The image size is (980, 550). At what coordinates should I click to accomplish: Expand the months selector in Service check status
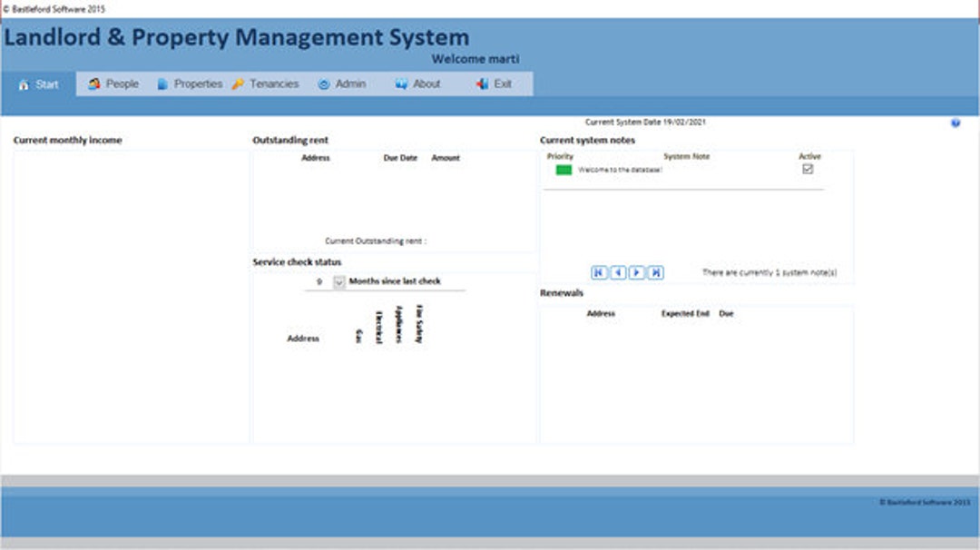(x=338, y=282)
